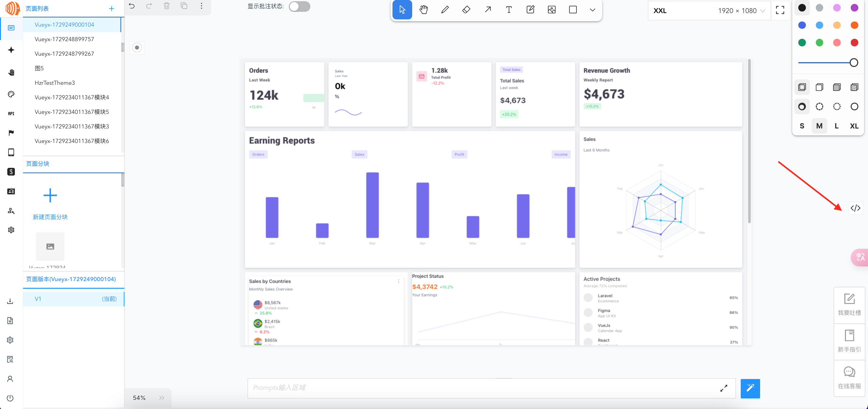Expand more tools chevron in toolbar
Image resolution: width=868 pixels, height=409 pixels.
(x=593, y=10)
